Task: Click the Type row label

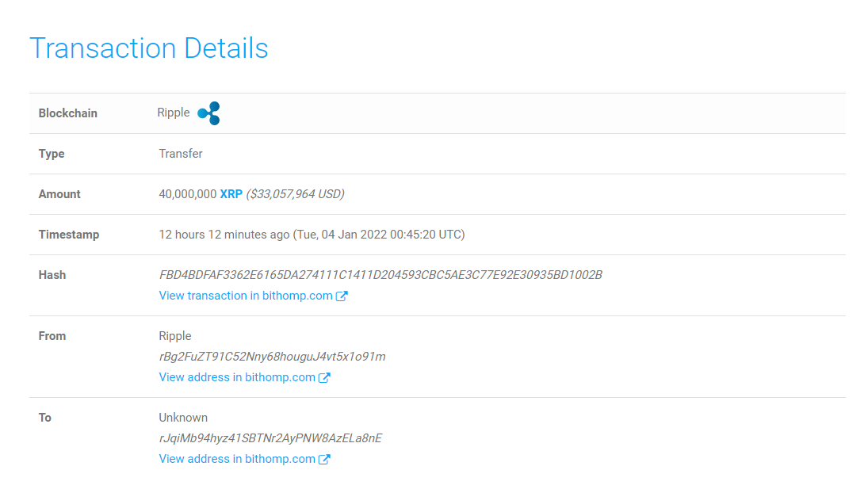Action: (x=52, y=154)
